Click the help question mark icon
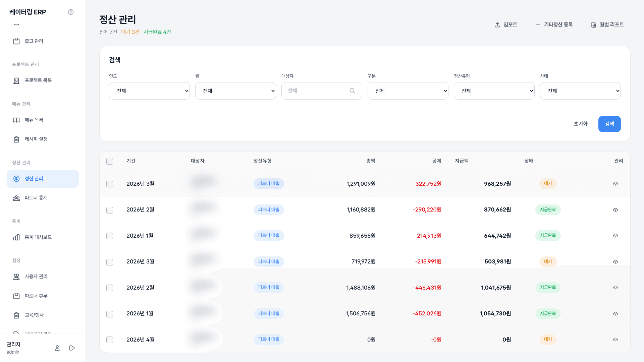This screenshot has width=644, height=362. coord(71,12)
